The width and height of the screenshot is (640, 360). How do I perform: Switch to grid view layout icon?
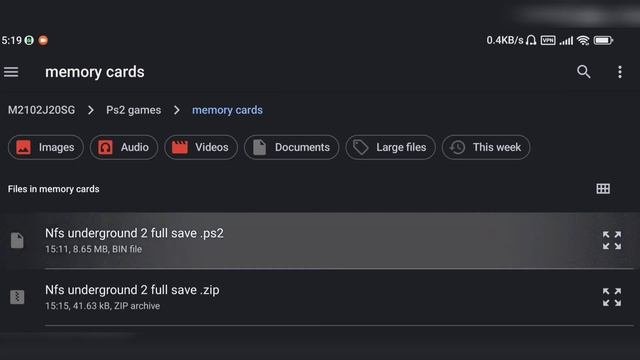click(603, 189)
